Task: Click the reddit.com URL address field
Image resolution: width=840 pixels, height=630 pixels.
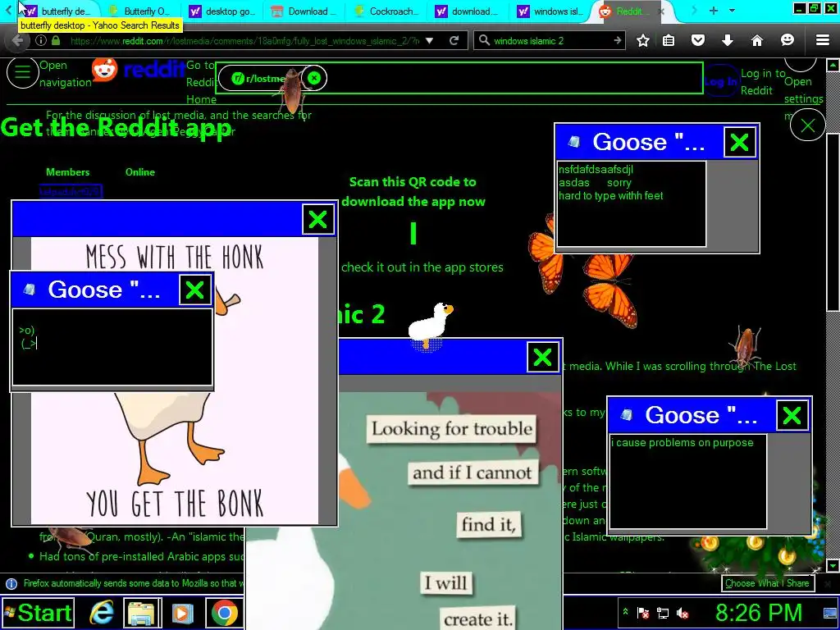Action: coord(244,41)
